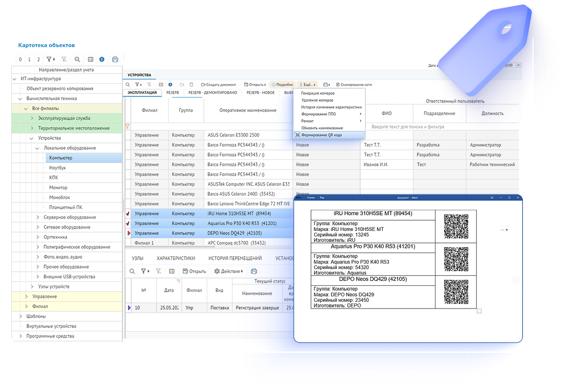Screen dimensions: 574x392
Task: Click the Ещё menu button
Action: [308, 85]
